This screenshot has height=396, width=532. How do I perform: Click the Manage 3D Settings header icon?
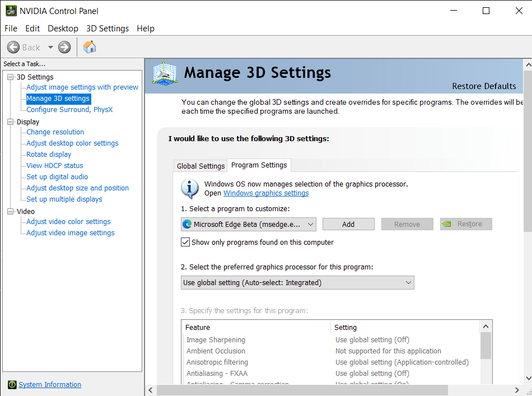[165, 73]
